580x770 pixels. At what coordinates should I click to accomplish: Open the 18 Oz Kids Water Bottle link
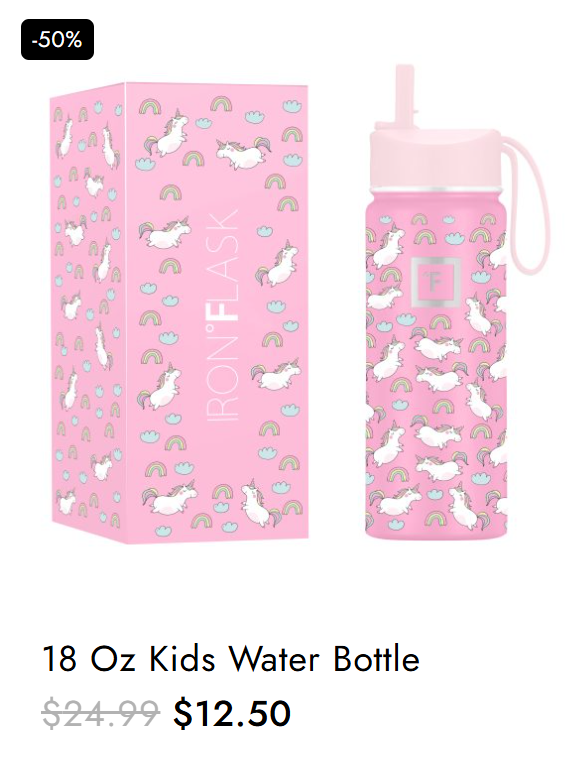[231, 659]
